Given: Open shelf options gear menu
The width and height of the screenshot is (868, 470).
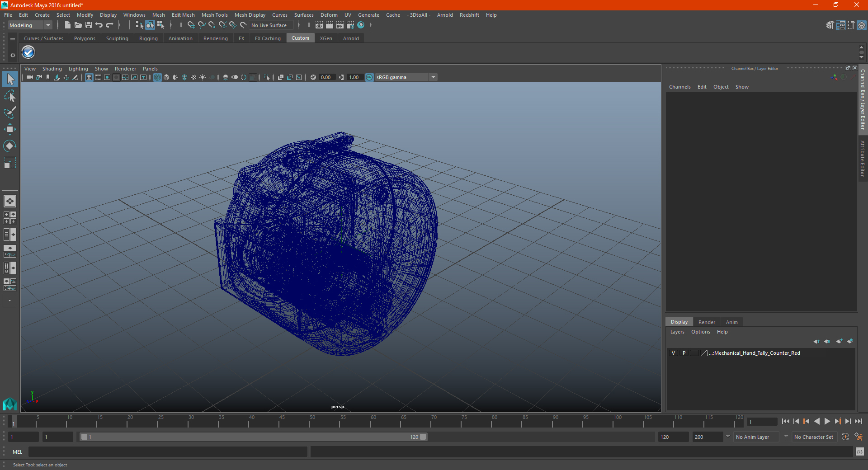Looking at the screenshot, I should tap(13, 55).
